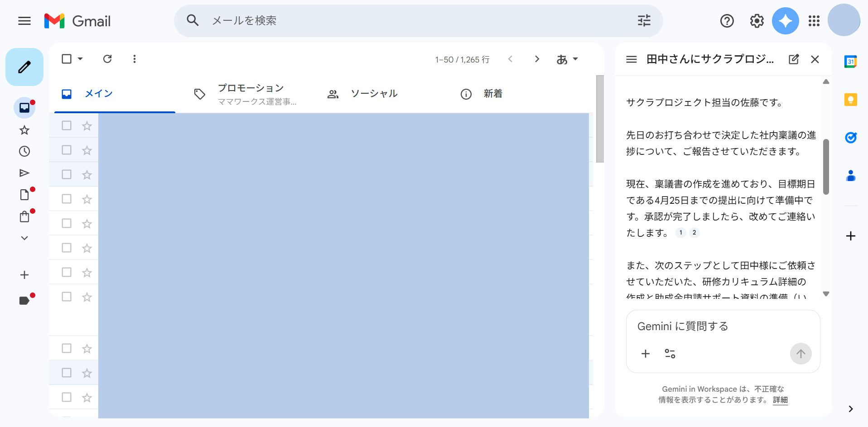Open the Compose pencil icon
This screenshot has width=868, height=427.
24,67
